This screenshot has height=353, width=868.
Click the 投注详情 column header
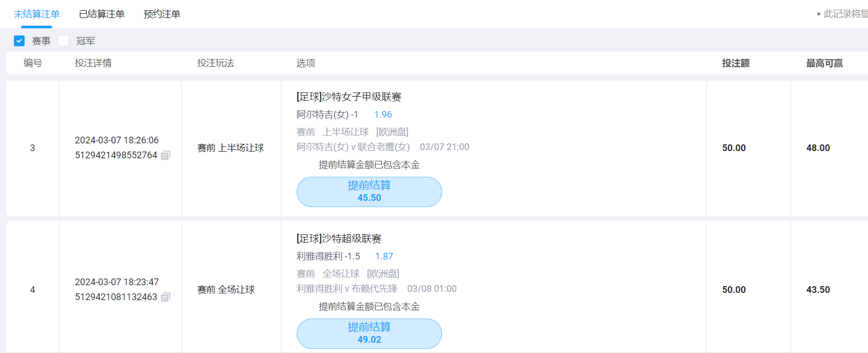[x=93, y=63]
